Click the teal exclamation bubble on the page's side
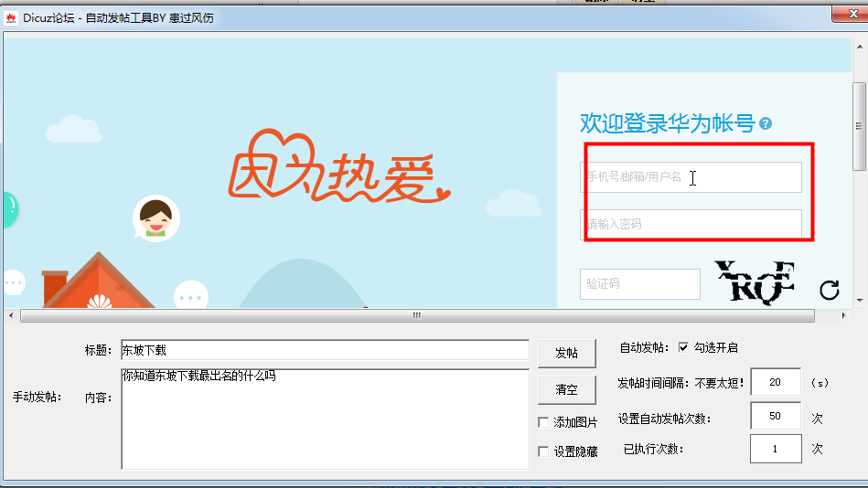 coord(10,209)
